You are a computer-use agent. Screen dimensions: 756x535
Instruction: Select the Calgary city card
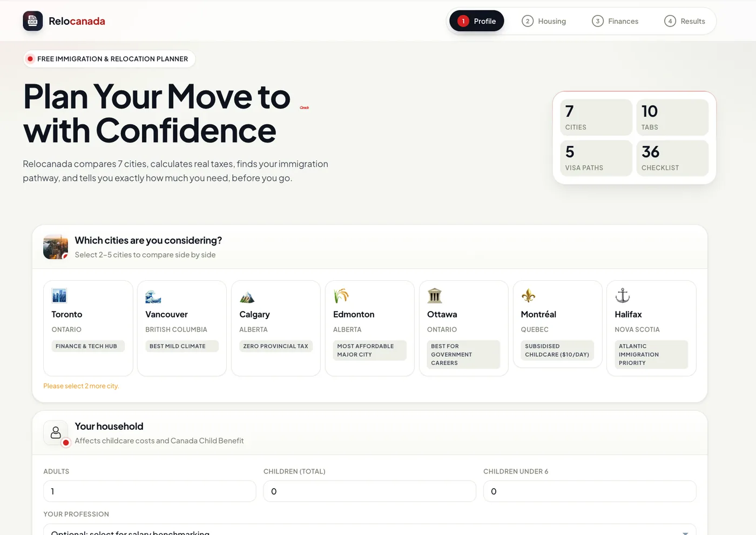(x=276, y=328)
